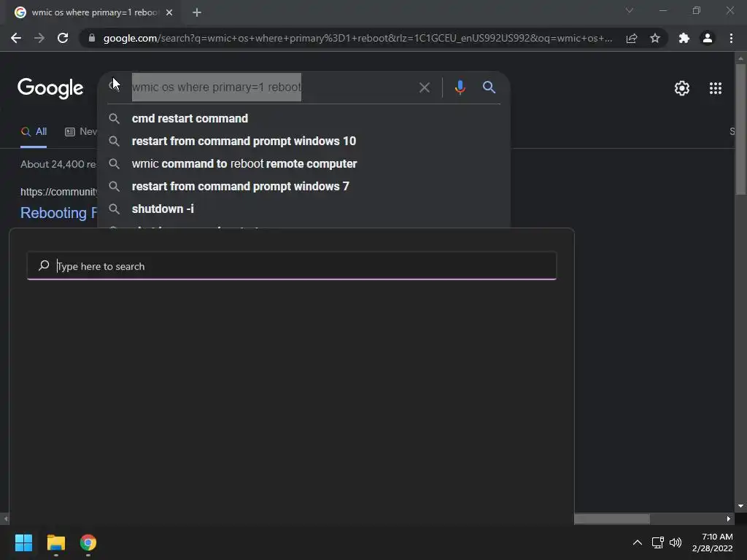The image size is (747, 560).
Task: Open the Chrome profile avatar
Action: click(x=708, y=38)
